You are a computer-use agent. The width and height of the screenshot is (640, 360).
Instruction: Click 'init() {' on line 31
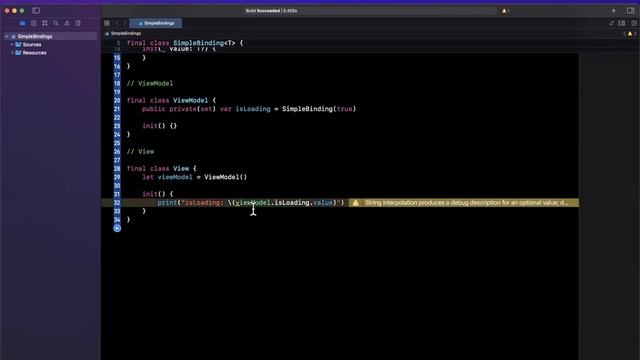point(158,194)
